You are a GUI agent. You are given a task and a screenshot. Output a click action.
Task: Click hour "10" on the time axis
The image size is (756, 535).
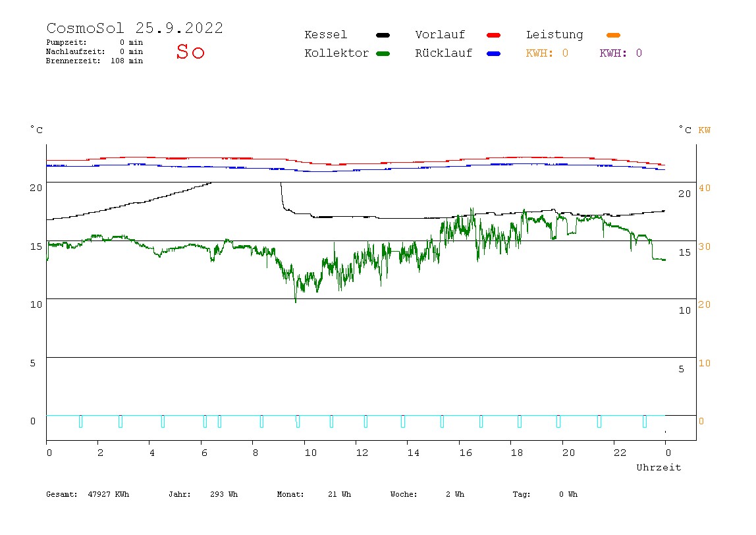(311, 453)
